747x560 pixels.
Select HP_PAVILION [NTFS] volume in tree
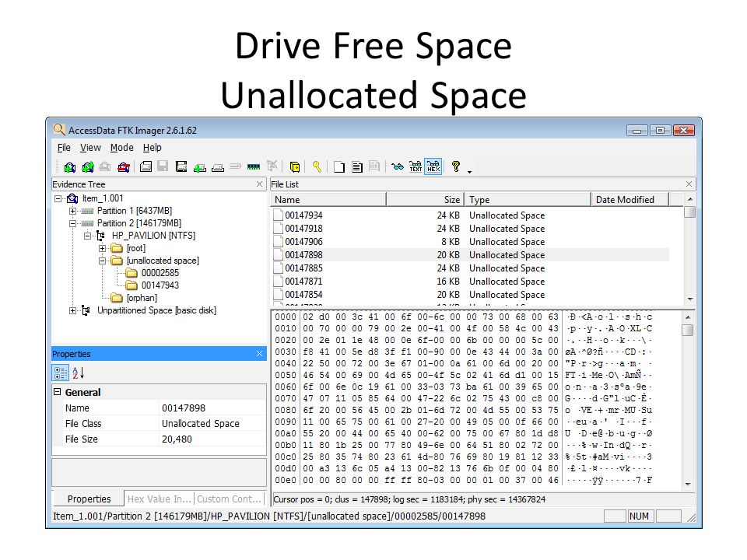tap(153, 236)
